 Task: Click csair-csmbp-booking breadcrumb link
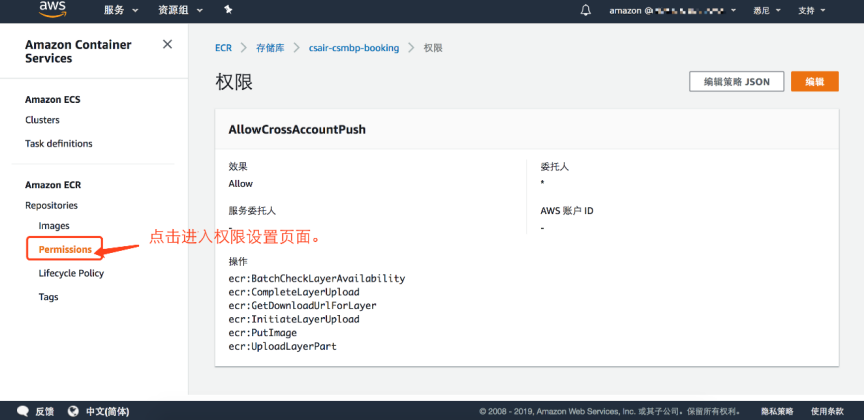(354, 48)
